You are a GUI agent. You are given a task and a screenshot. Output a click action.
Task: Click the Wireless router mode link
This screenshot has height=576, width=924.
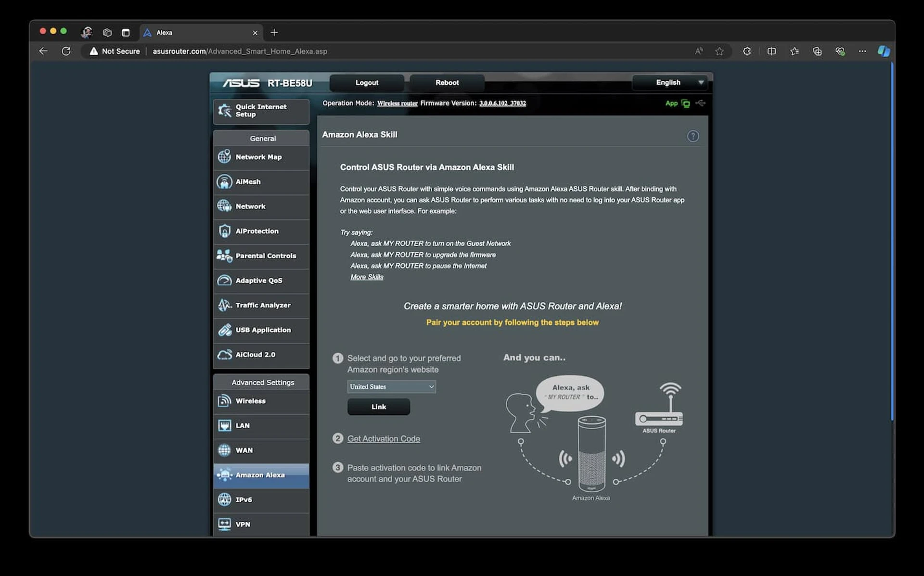point(397,103)
